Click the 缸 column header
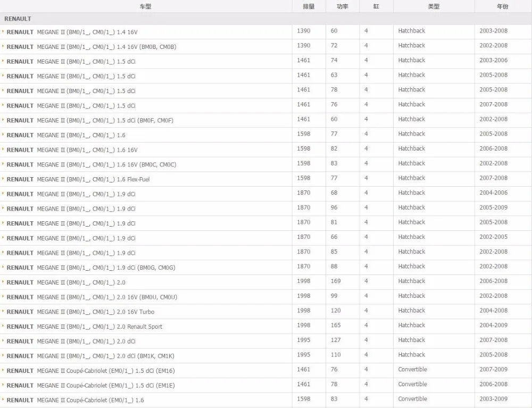Screen dimensions: 532x408 [376, 6]
